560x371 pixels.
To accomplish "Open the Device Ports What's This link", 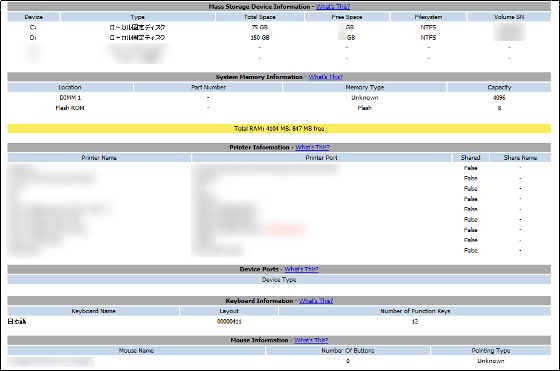I will [301, 269].
